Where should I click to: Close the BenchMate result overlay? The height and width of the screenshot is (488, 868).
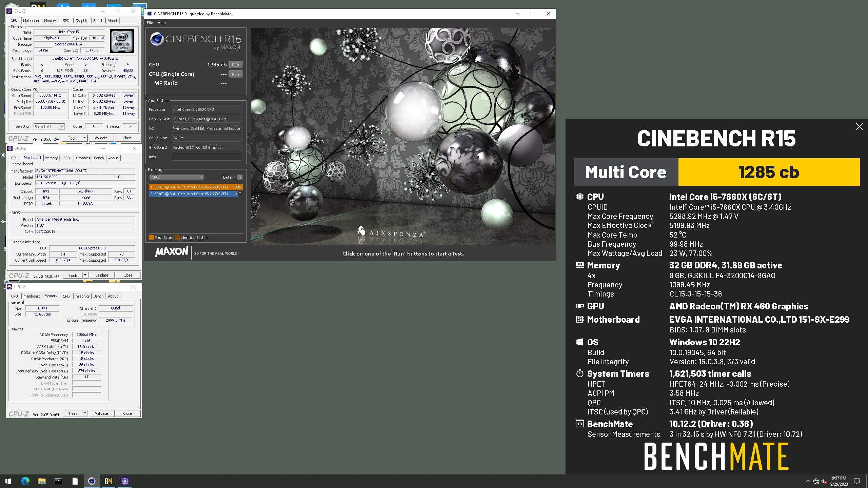[859, 127]
